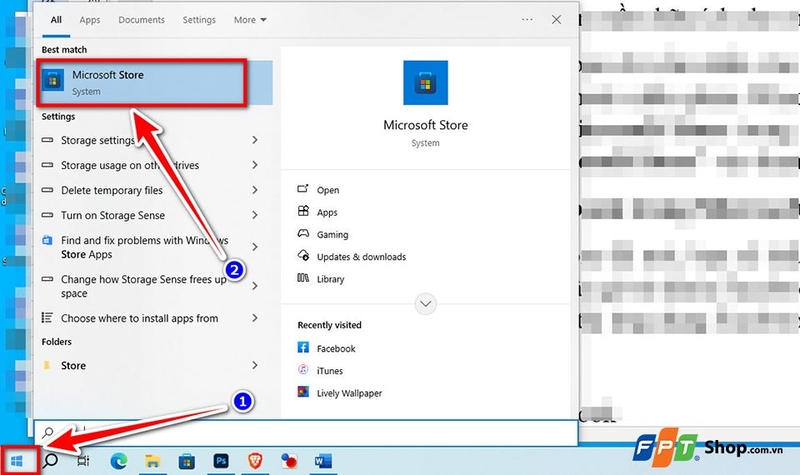The image size is (800, 475).
Task: Switch to the Apps tab
Action: point(90,20)
